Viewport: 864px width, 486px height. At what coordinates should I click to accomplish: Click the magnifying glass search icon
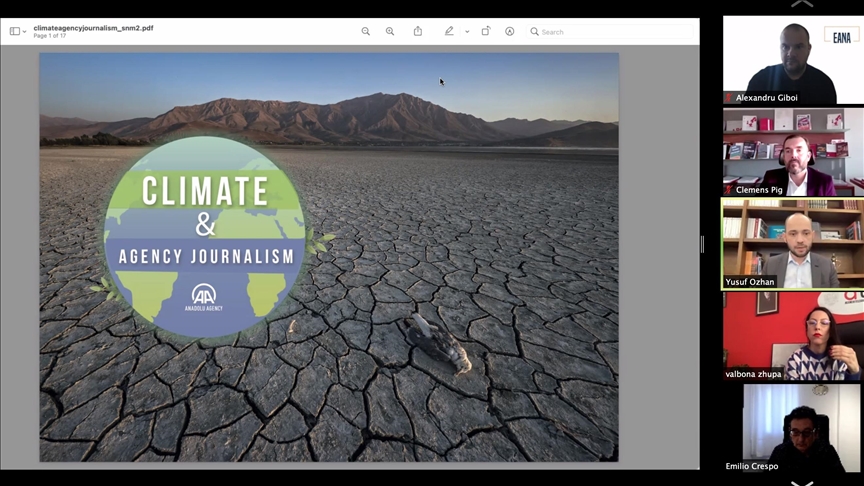pos(535,32)
